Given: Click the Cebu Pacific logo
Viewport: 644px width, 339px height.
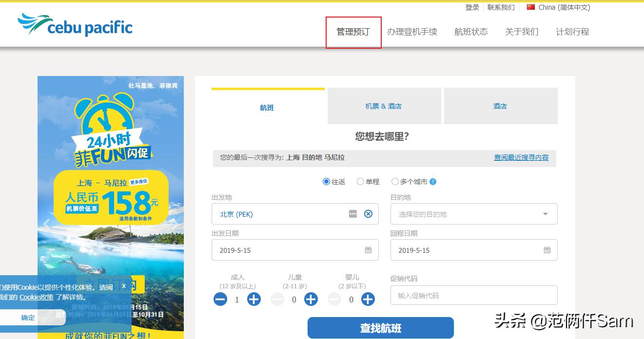Looking at the screenshot, I should click(74, 28).
